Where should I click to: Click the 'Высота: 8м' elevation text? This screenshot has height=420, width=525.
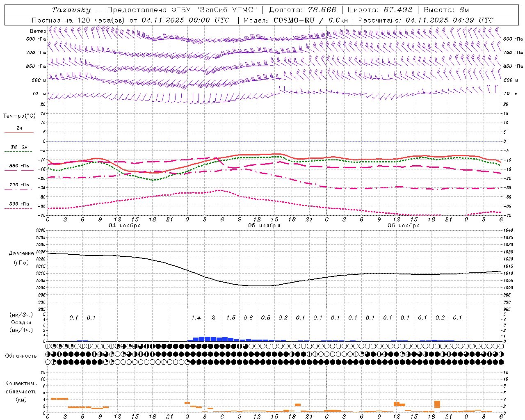[x=446, y=10]
